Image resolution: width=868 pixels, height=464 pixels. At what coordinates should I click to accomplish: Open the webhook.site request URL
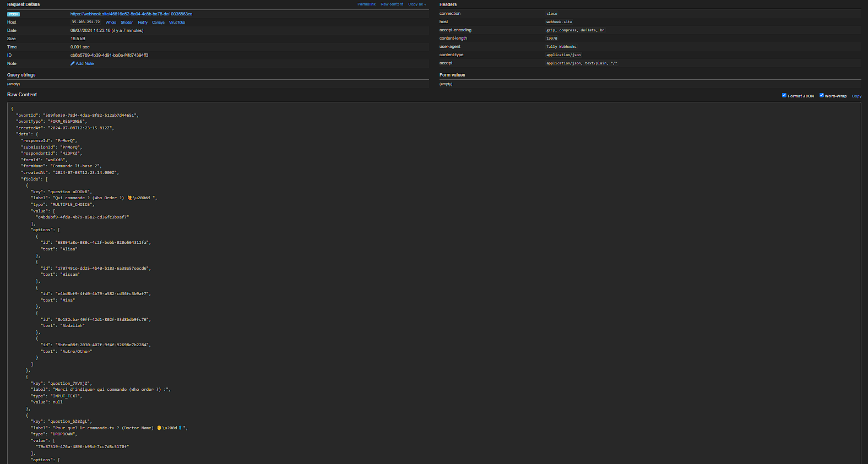pyautogui.click(x=131, y=14)
